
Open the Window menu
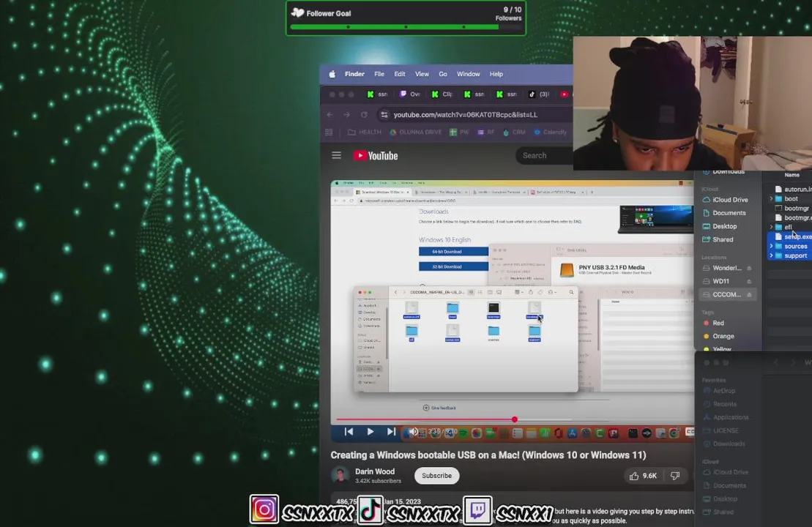point(468,74)
